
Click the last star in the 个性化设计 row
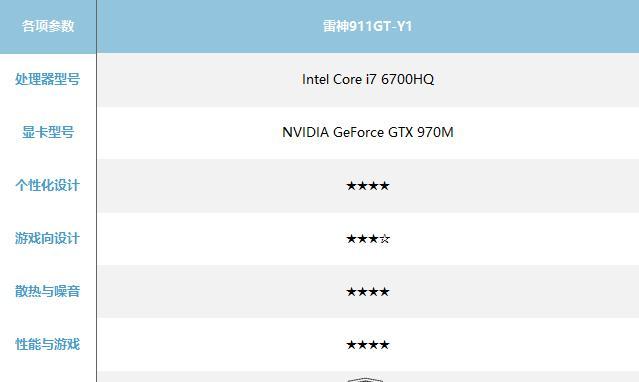pyautogui.click(x=384, y=186)
